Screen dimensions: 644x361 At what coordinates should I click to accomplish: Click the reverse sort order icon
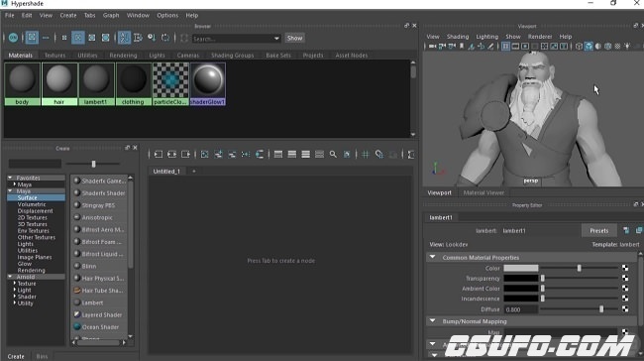pos(165,38)
